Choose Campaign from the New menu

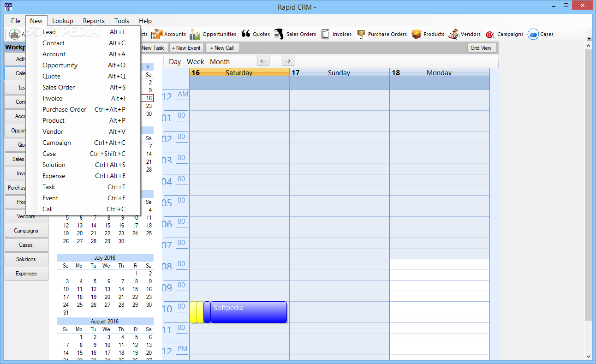coord(83,143)
